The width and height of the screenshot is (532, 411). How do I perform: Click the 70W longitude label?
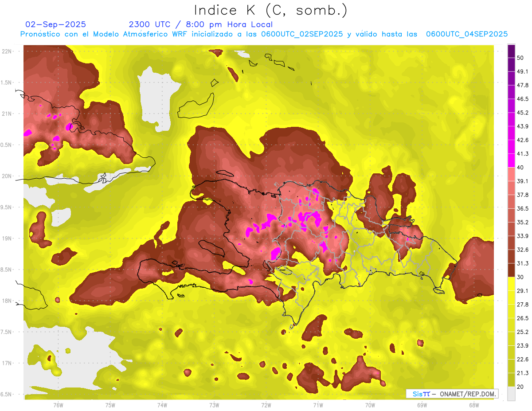click(370, 405)
